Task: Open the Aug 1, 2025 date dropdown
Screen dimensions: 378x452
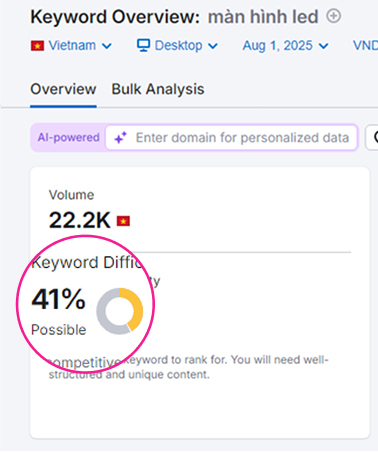Action: [x=286, y=45]
